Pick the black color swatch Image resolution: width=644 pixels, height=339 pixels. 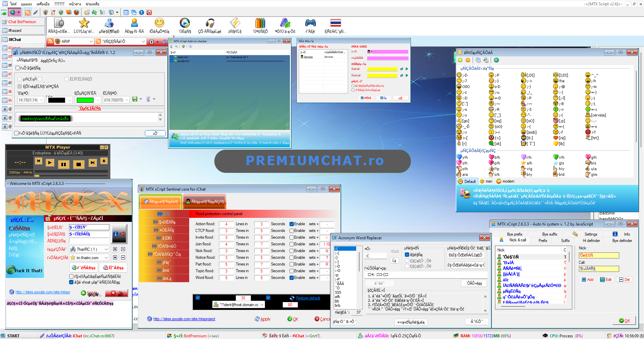click(57, 100)
